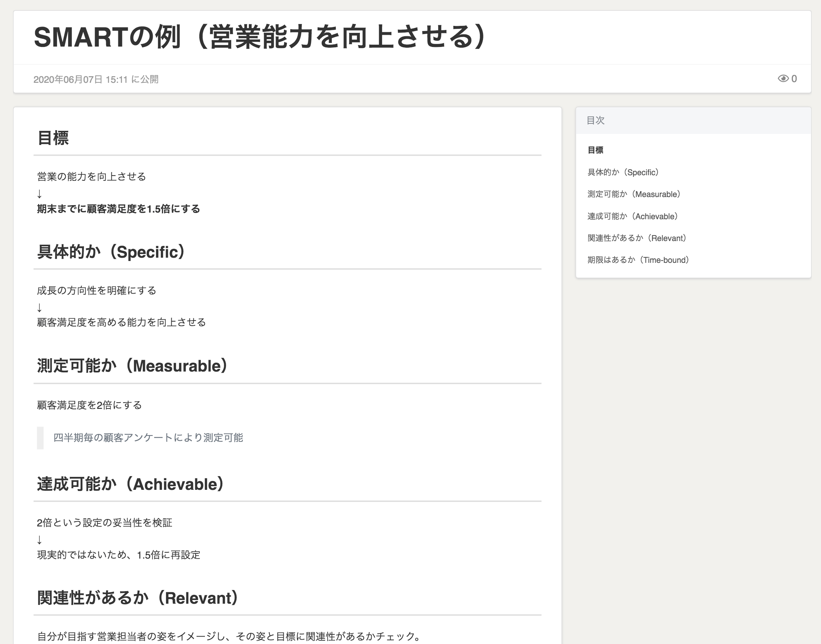821x644 pixels.
Task: Click the text 現実的ではないため、1.5倍に再設定
Action: pyautogui.click(x=118, y=555)
